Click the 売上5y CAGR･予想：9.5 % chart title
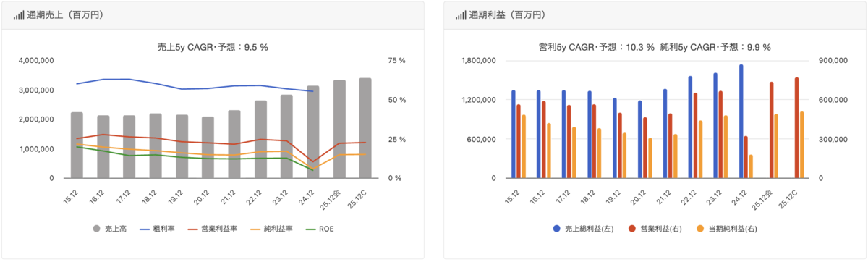Screen dimensions: 868x262 pyautogui.click(x=213, y=47)
